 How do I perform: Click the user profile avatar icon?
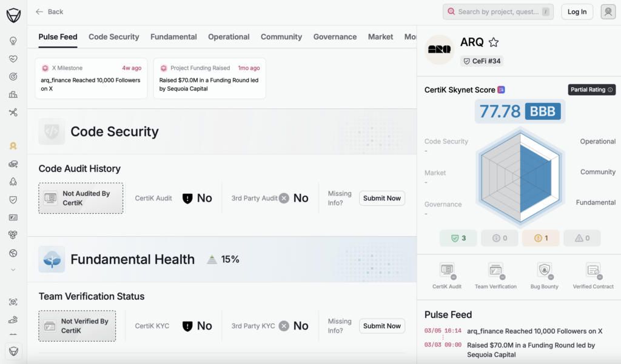point(608,12)
